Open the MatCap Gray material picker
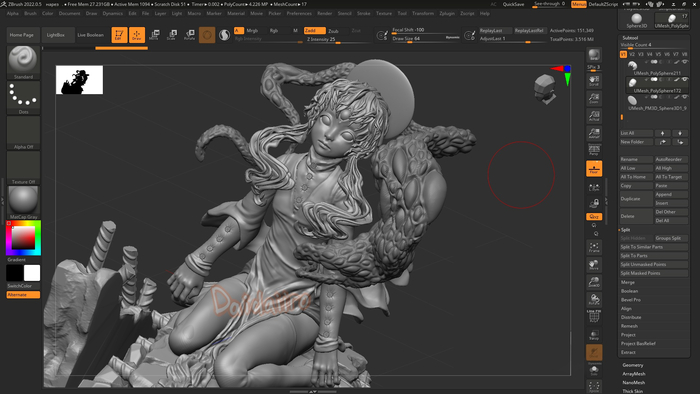The width and height of the screenshot is (700, 394). (x=23, y=203)
